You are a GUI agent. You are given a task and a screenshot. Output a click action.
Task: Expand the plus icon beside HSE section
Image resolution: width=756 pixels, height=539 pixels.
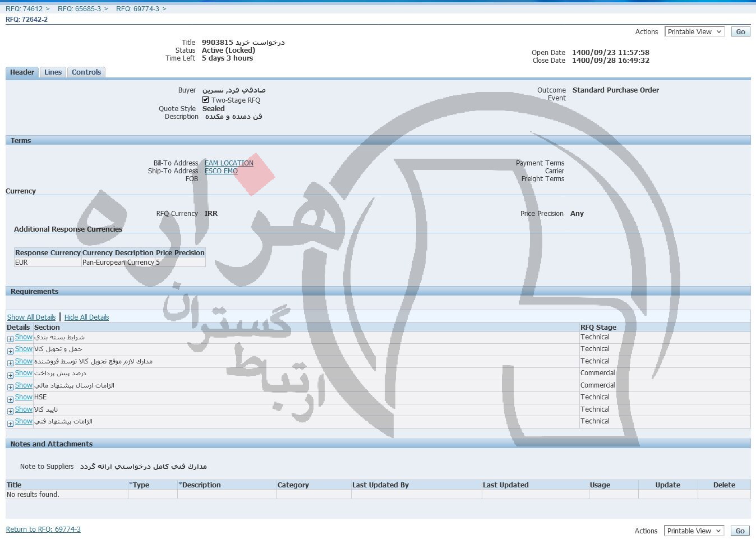10,399
